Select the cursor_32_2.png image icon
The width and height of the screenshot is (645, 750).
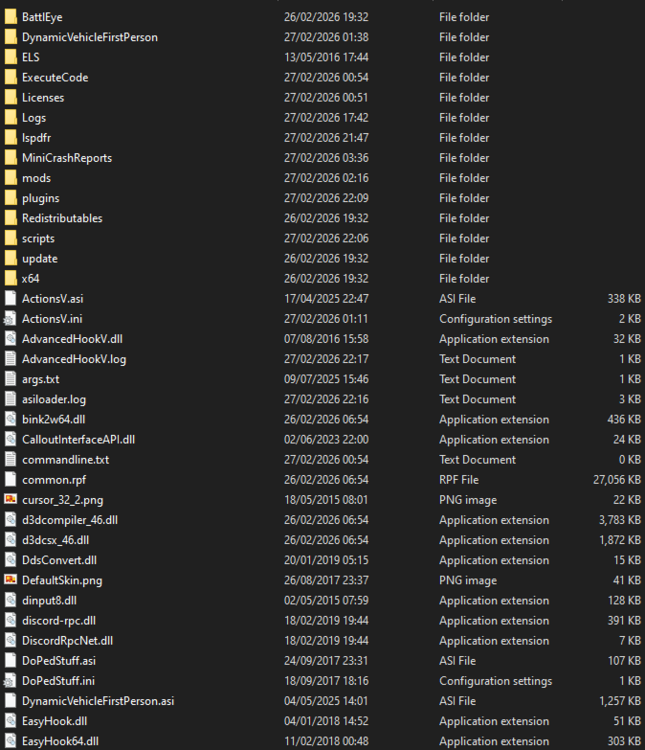[11, 499]
